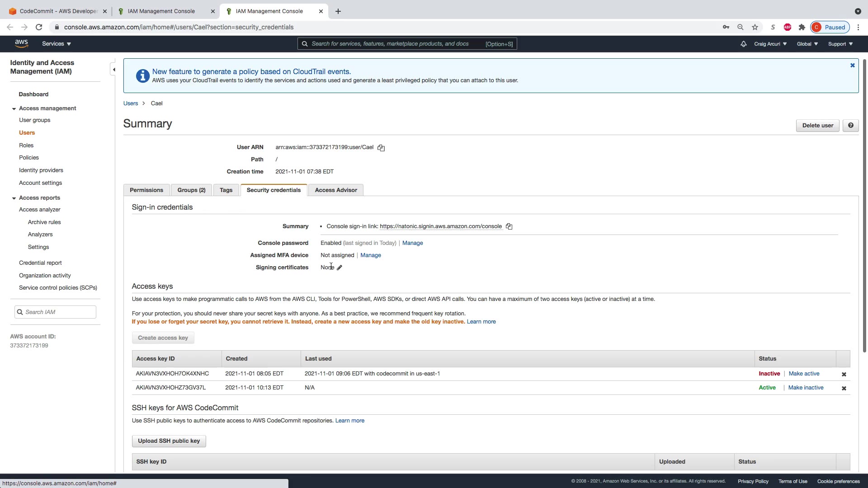The image size is (868, 488).
Task: Delete the inactive access key
Action: [844, 374]
